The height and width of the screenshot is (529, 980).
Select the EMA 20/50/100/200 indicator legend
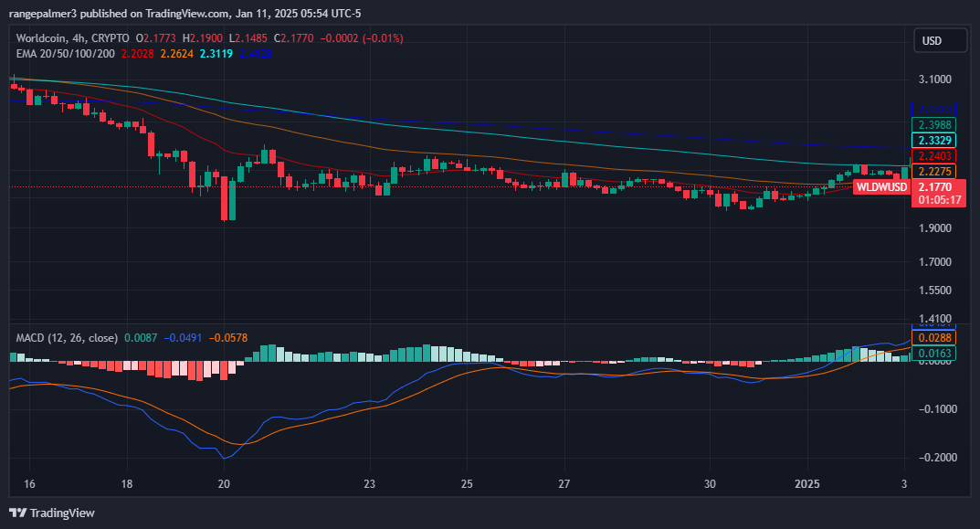(66, 54)
